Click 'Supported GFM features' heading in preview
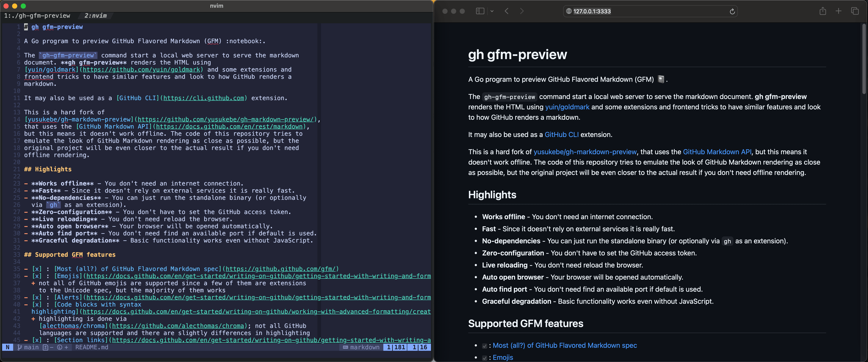 [x=526, y=324]
